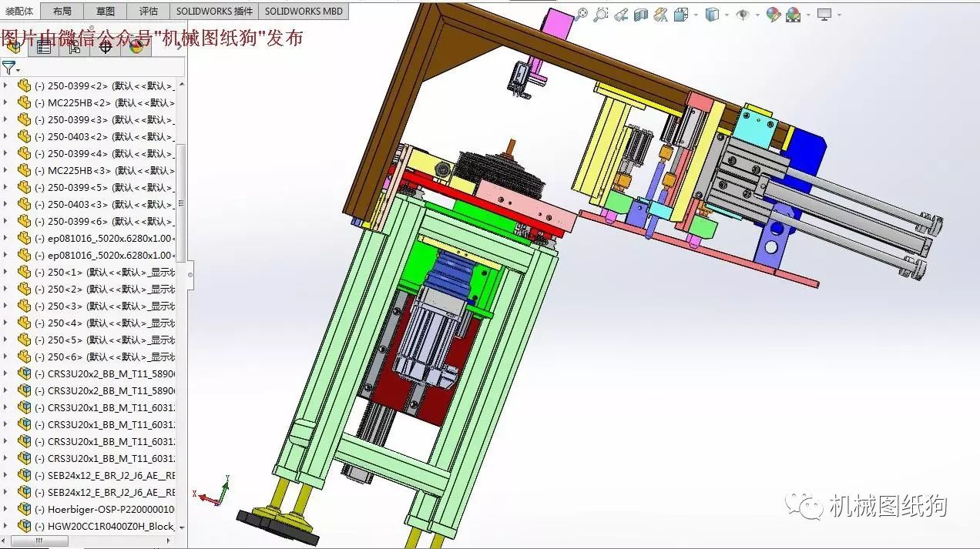Open the Display Style dropdown arrow
980x549 pixels.
[x=727, y=15]
